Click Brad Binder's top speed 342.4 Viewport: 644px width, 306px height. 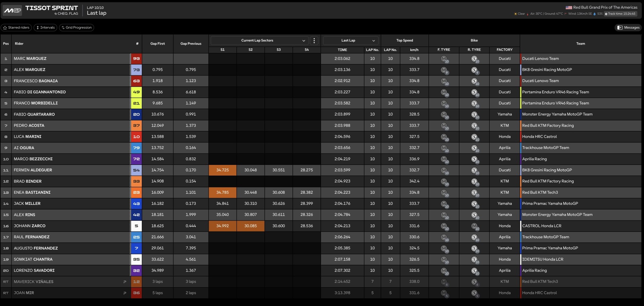point(414,181)
